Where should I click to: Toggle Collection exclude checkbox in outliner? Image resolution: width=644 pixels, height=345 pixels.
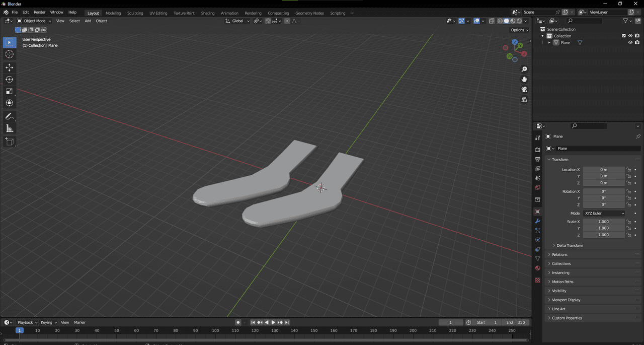click(624, 36)
